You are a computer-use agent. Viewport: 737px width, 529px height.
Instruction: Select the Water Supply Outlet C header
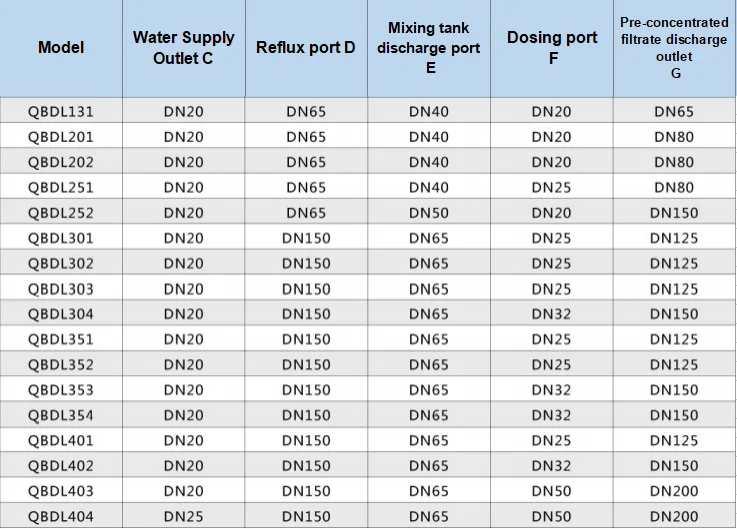183,47
